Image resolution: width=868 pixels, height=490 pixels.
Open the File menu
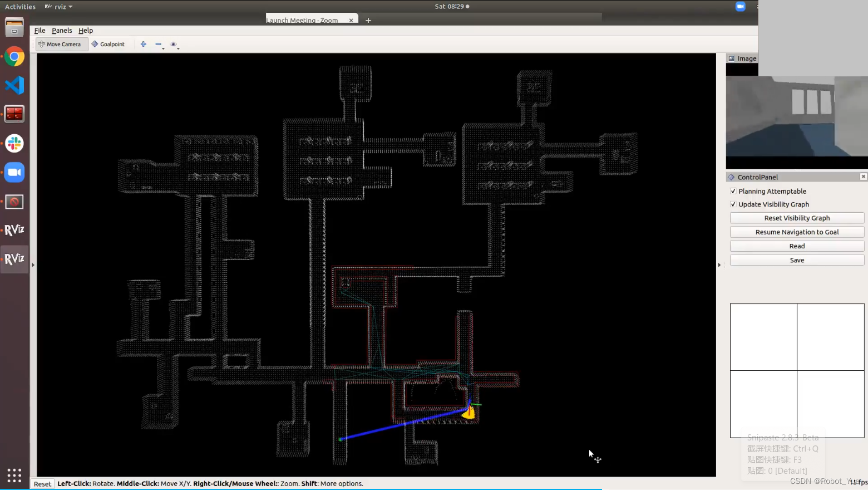[x=40, y=31]
